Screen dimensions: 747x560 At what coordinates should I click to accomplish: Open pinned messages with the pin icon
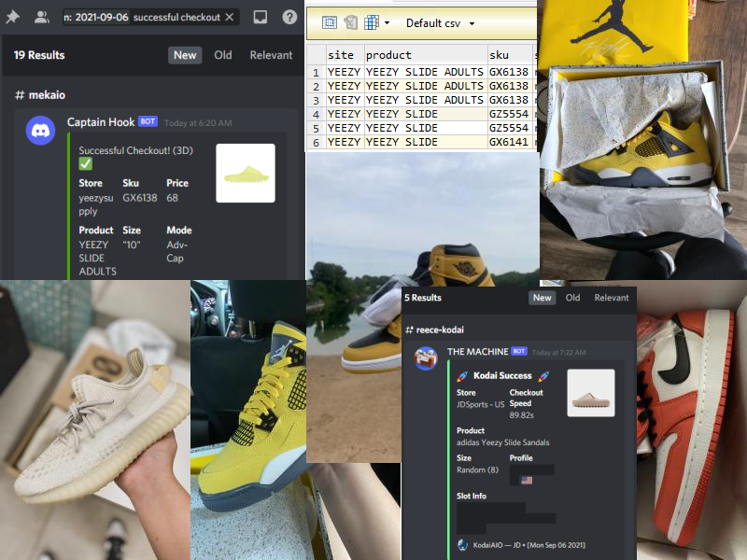point(12,17)
